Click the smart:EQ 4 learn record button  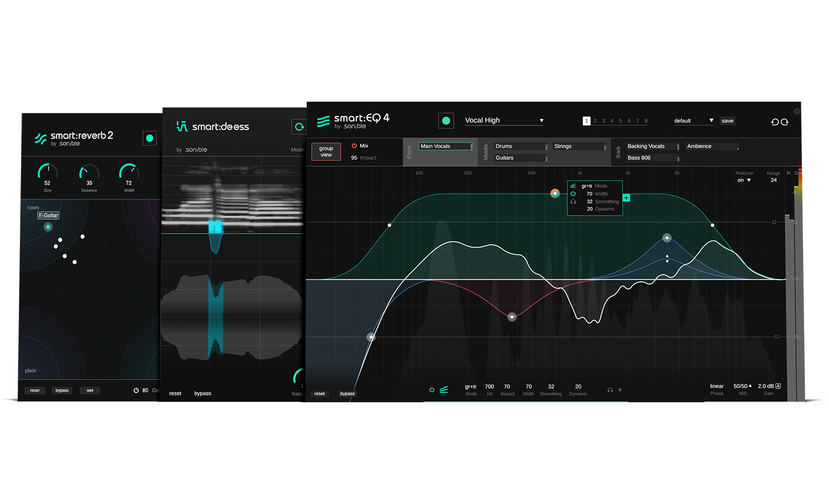(446, 120)
